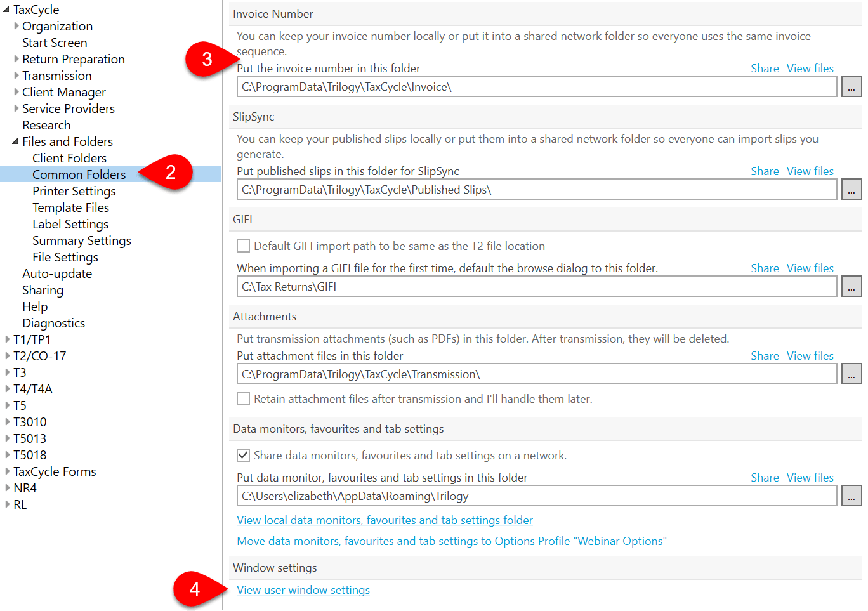The height and width of the screenshot is (611, 868).
Task: Expand the T5 module node
Action: point(7,405)
